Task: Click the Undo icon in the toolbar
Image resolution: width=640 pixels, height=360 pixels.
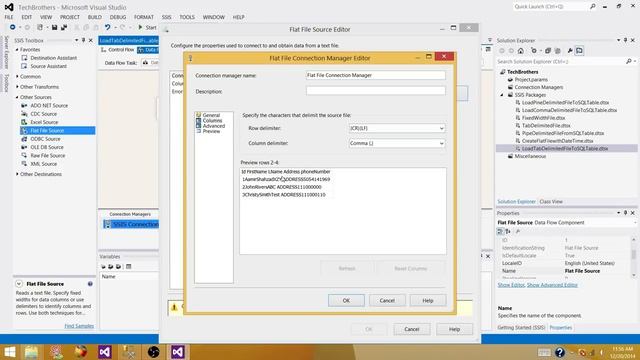Action: point(107,27)
